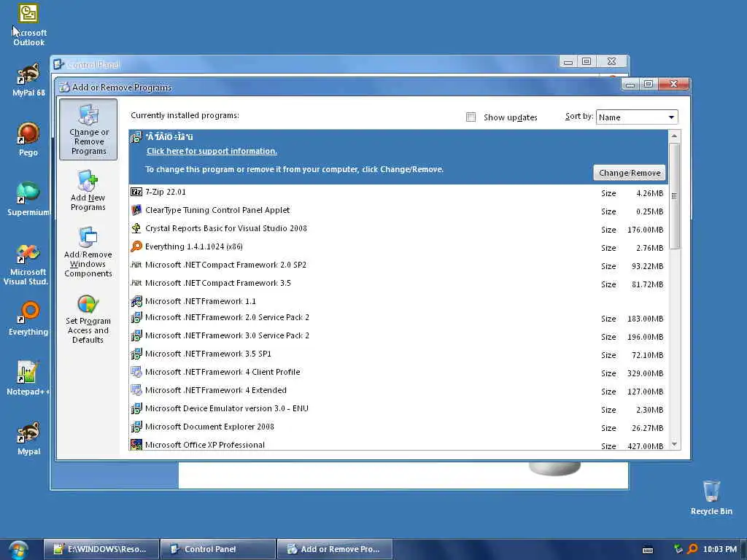Click Microsoft Device Emulator icon

(x=136, y=408)
